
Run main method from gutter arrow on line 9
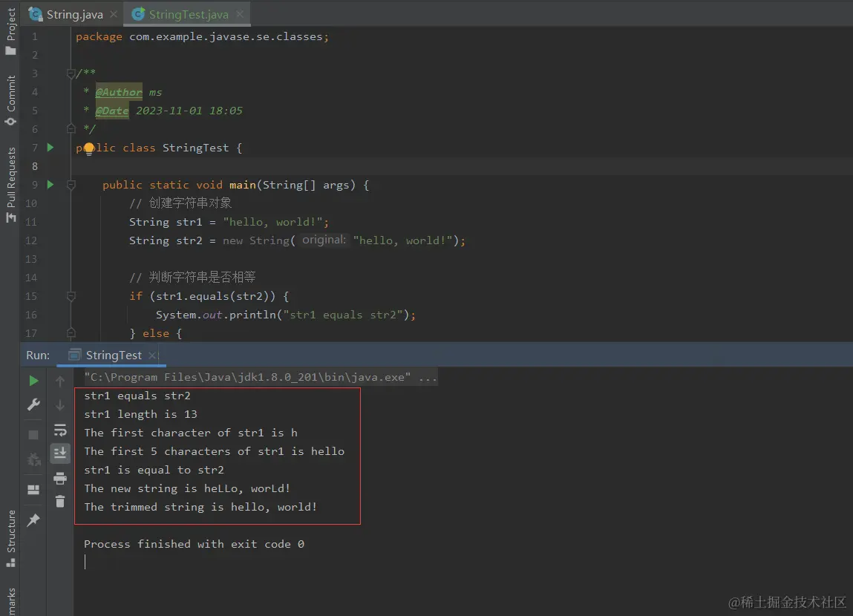50,184
